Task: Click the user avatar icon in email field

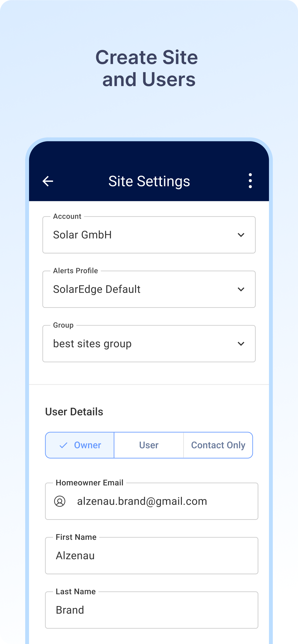Action: (x=60, y=501)
